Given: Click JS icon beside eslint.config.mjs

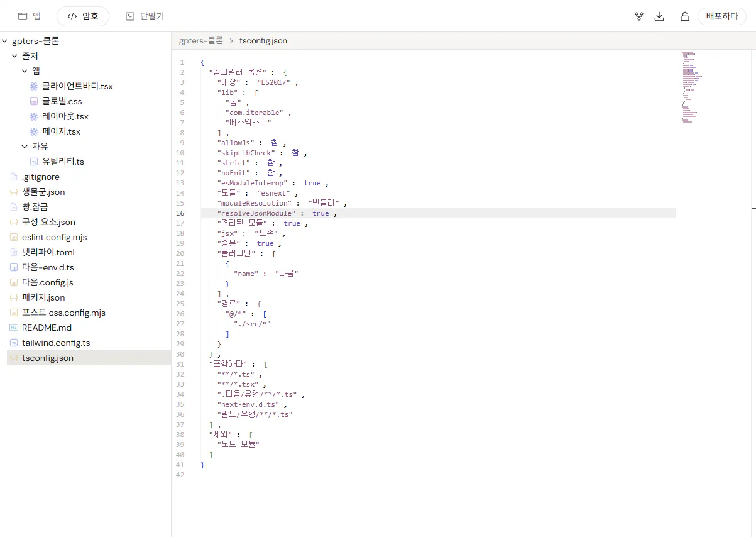Looking at the screenshot, I should click(14, 237).
